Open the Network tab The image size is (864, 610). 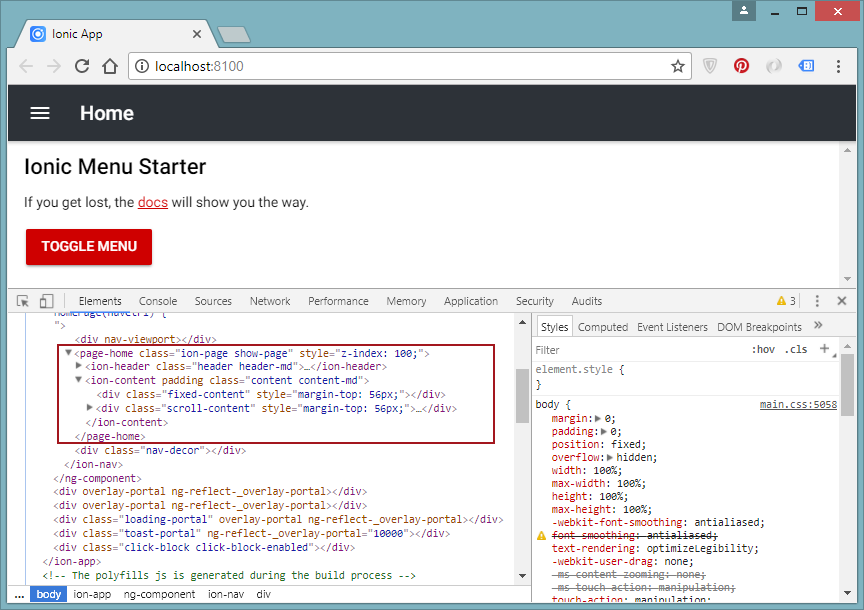(270, 301)
